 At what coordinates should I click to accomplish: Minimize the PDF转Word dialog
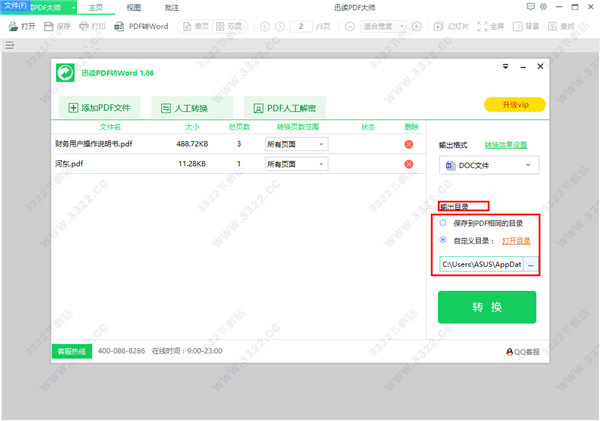tap(523, 67)
